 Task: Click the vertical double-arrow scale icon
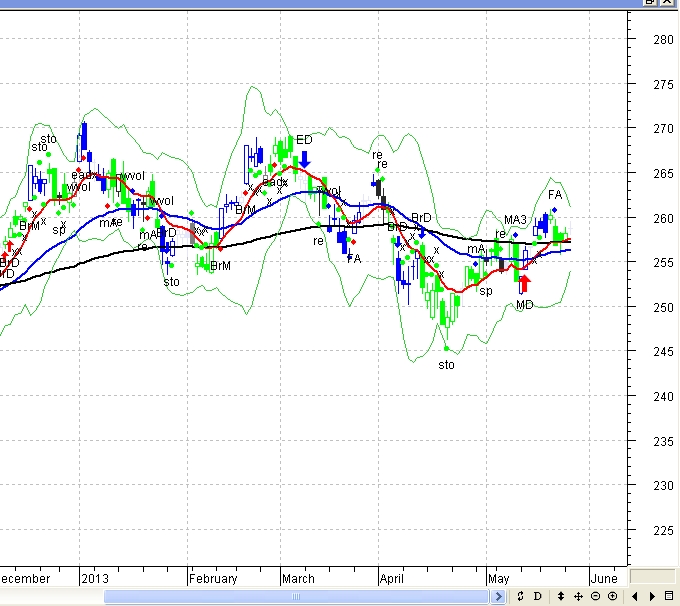point(561,597)
